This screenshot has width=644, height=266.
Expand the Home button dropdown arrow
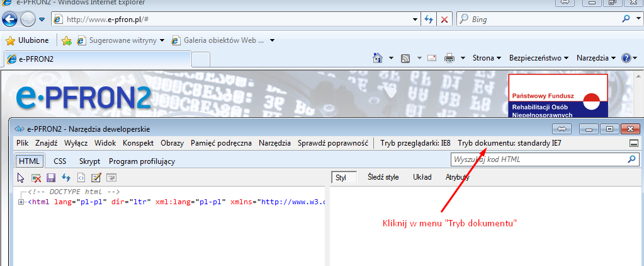[x=390, y=59]
